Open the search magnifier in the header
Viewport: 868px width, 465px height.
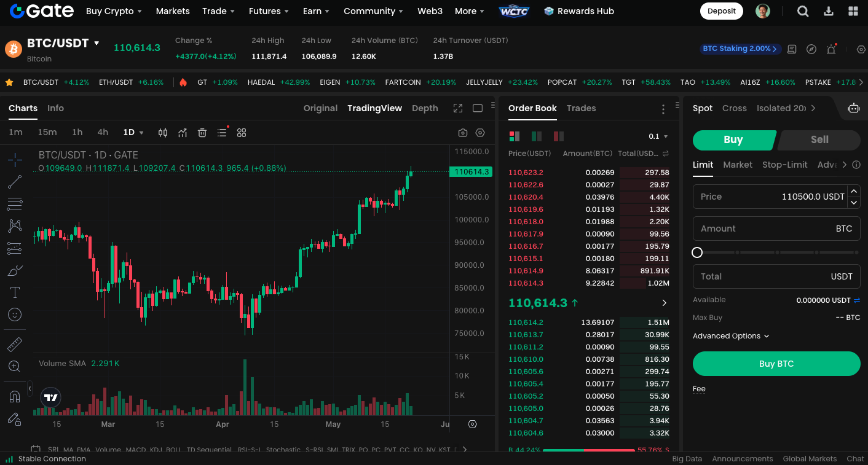click(803, 11)
